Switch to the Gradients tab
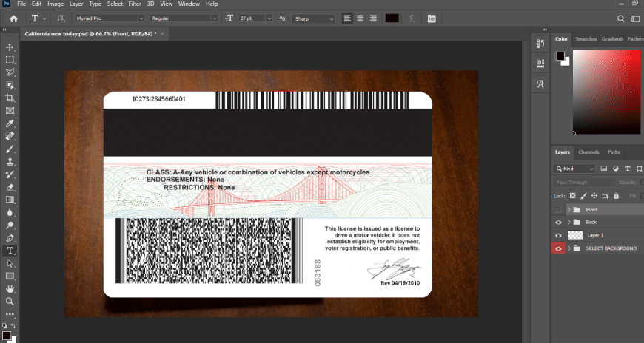This screenshot has height=343, width=644. [612, 39]
